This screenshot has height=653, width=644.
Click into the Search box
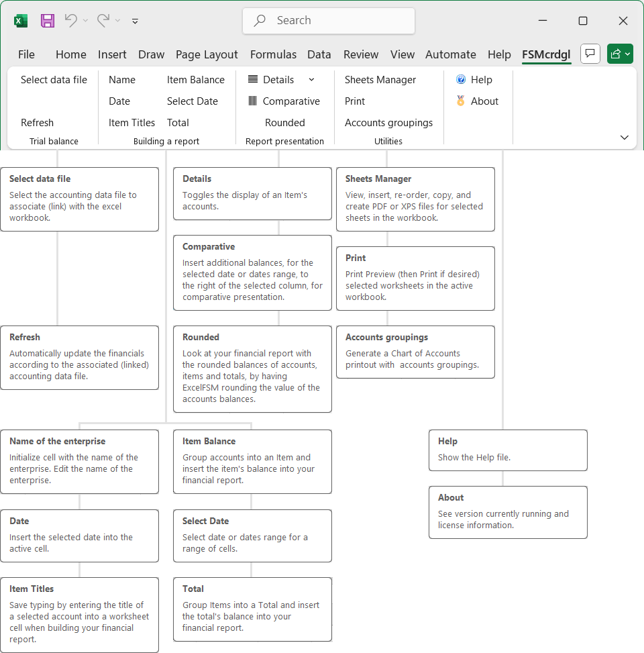pos(329,21)
